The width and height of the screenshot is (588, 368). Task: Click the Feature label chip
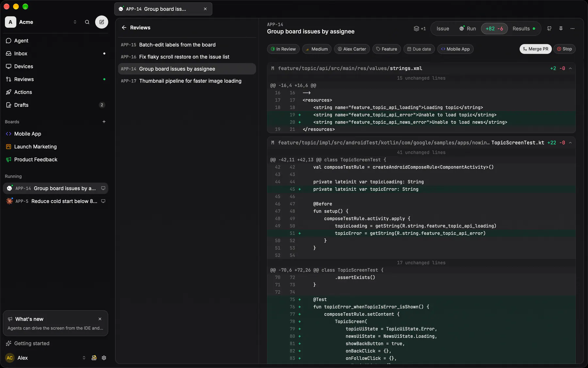coord(387,49)
